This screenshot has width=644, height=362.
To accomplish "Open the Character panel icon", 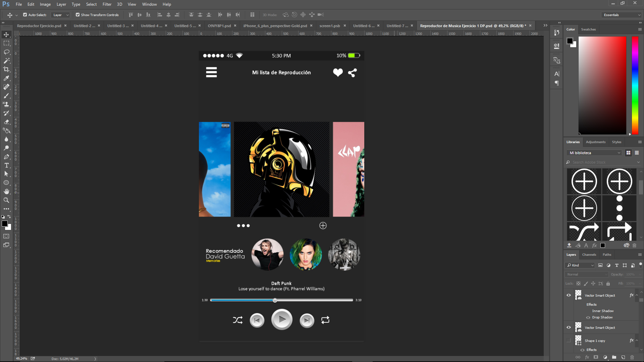I will (x=557, y=74).
